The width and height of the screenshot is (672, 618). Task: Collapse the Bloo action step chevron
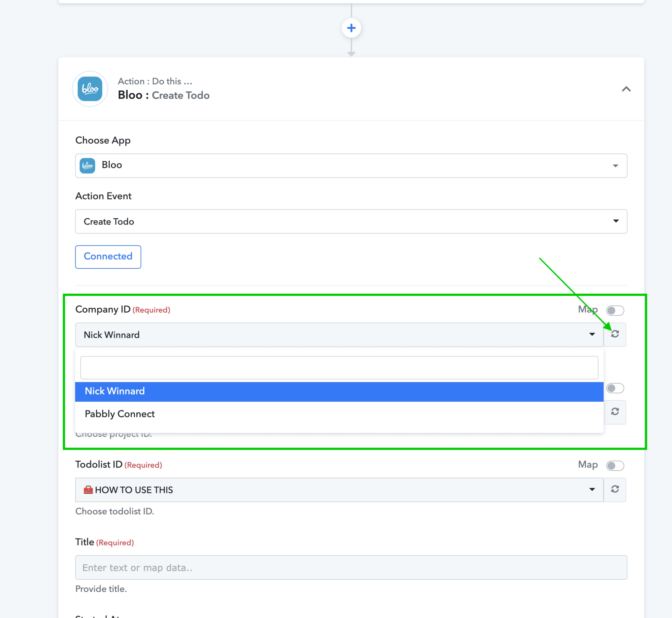point(626,89)
